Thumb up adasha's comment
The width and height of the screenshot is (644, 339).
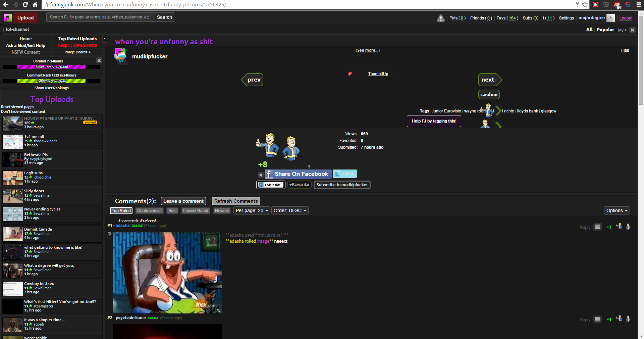tap(619, 227)
